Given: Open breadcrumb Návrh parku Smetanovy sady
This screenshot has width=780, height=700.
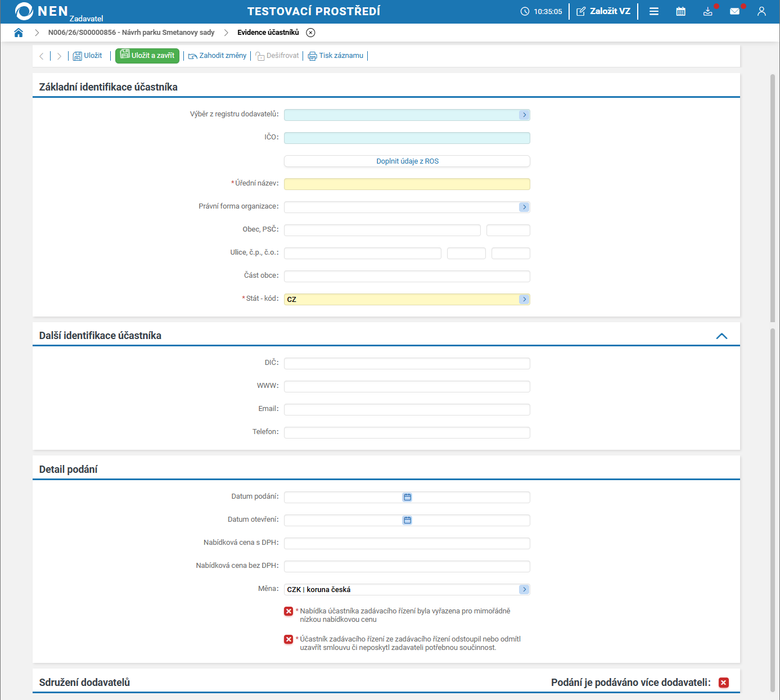Looking at the screenshot, I should pyautogui.click(x=132, y=33).
